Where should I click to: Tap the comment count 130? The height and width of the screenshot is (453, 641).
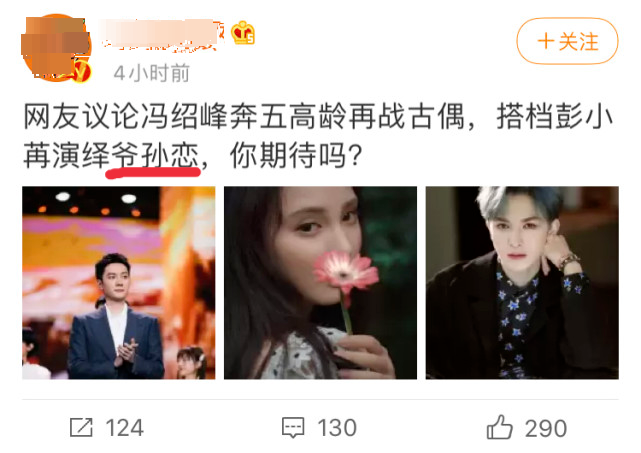337,428
